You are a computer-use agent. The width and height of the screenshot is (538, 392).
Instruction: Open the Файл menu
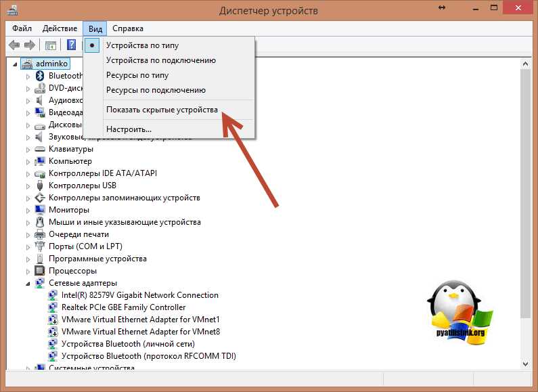(22, 28)
